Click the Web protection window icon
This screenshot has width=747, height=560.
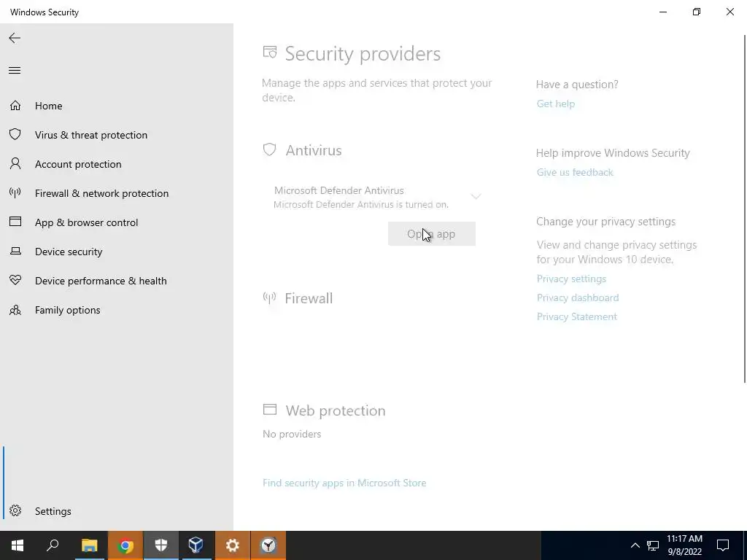270,410
